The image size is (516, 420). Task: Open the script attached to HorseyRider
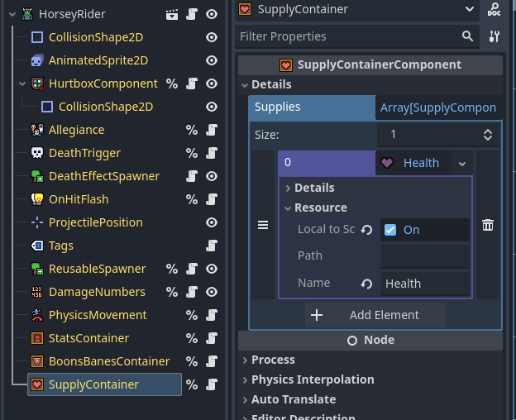192,14
